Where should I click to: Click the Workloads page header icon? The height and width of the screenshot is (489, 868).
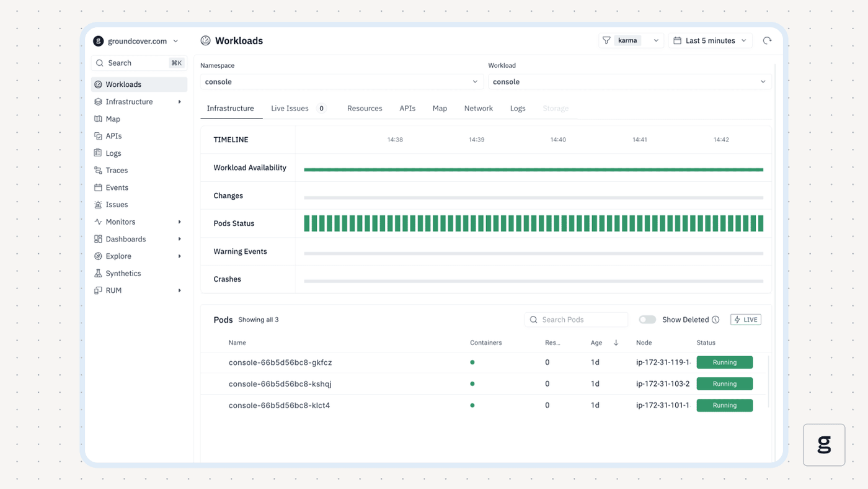tap(205, 41)
